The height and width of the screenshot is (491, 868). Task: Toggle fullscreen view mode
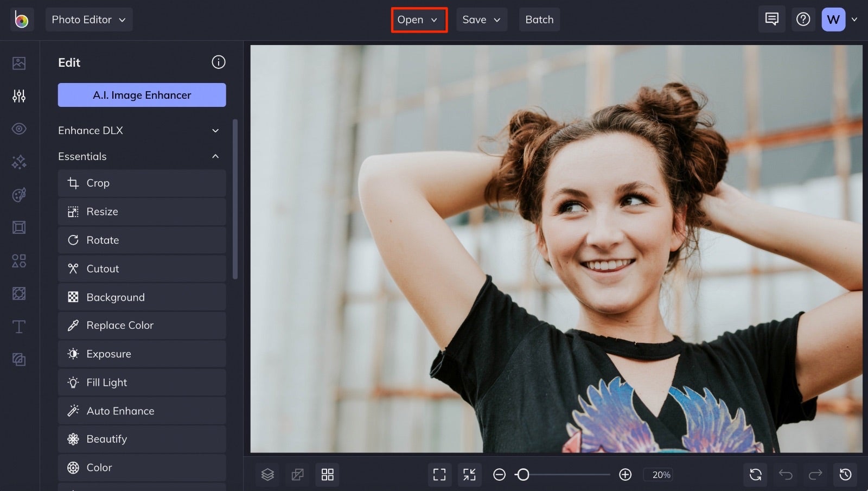click(x=439, y=474)
